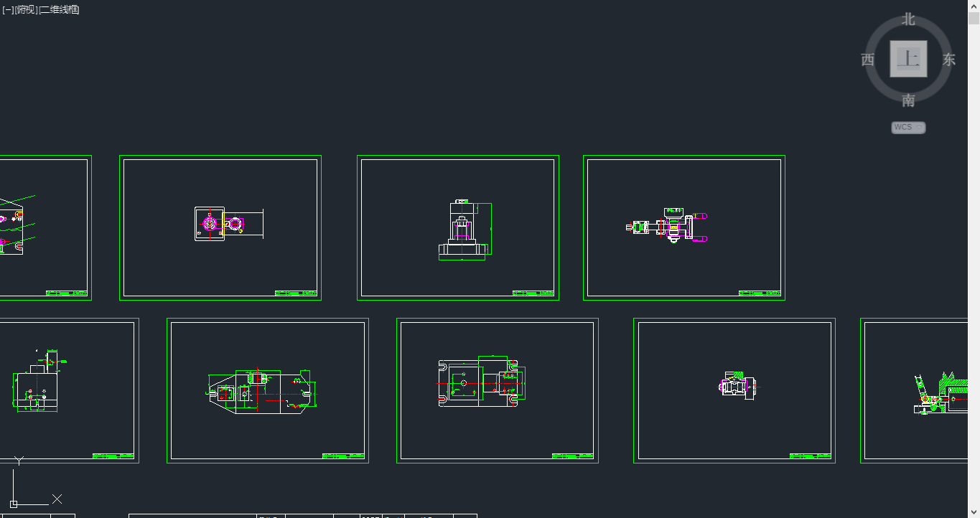
Task: Click 北 on the ViewCube compass
Action: 909,19
